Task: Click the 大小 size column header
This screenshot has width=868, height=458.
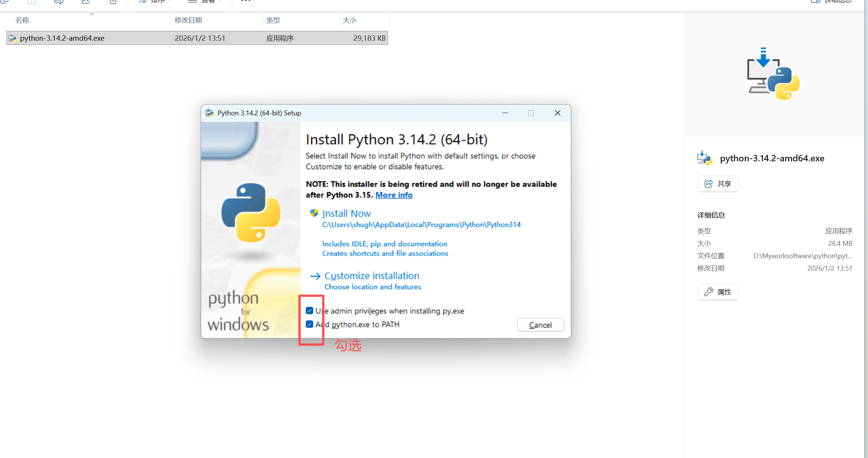Action: click(349, 20)
